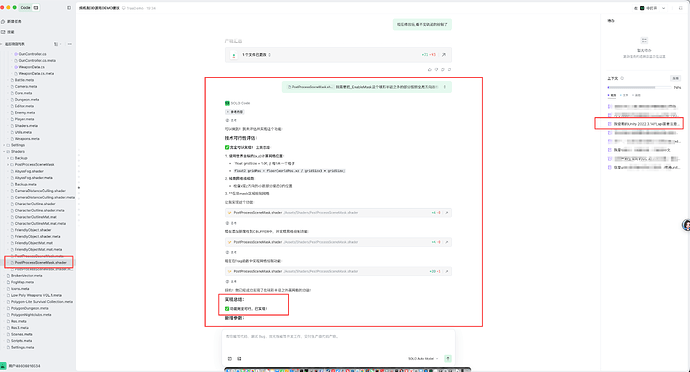
Task: Send message with green arrow button
Action: pos(448,359)
